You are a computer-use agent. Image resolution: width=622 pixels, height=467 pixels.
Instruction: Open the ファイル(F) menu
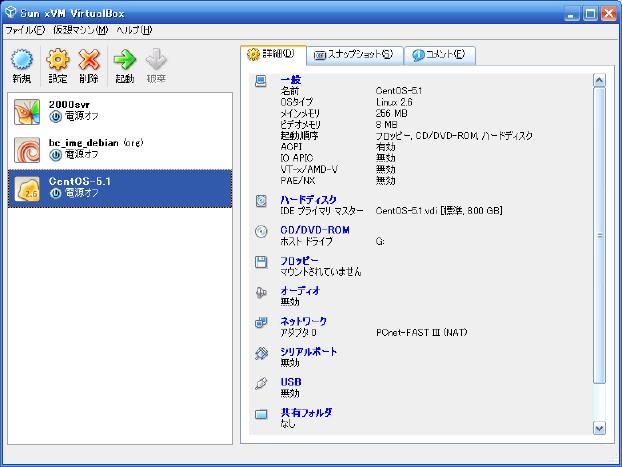tap(25, 30)
